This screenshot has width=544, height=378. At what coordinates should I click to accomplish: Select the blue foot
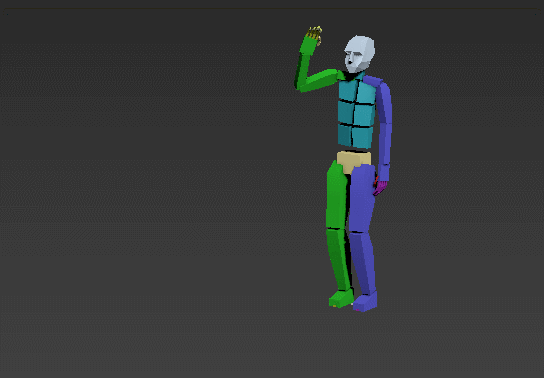click(365, 302)
